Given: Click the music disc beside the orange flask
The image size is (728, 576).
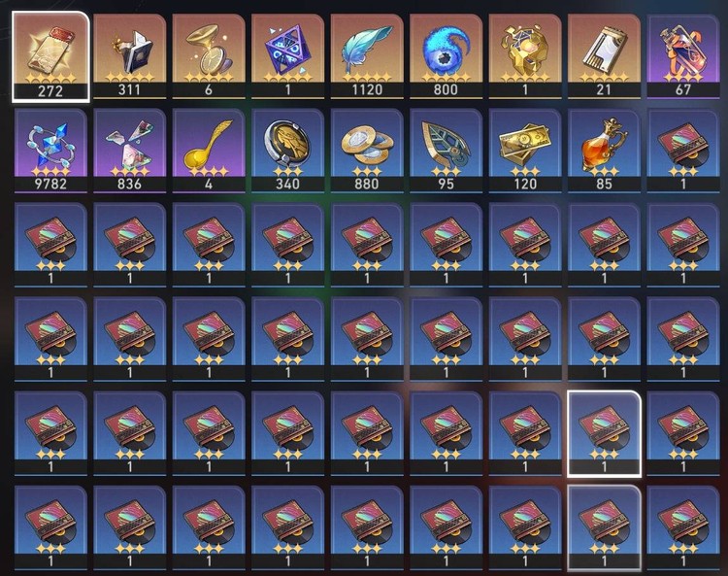Looking at the screenshot, I should [683, 151].
